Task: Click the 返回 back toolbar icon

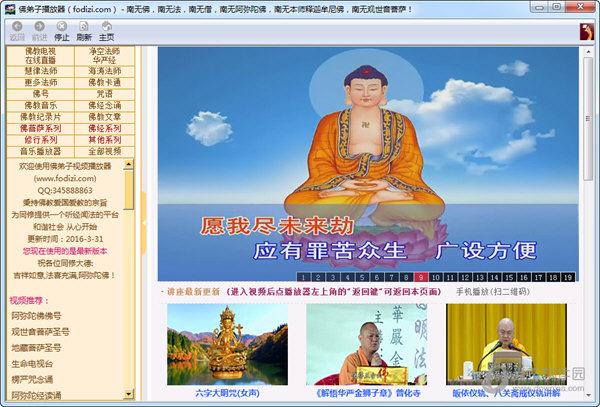Action: point(17,26)
